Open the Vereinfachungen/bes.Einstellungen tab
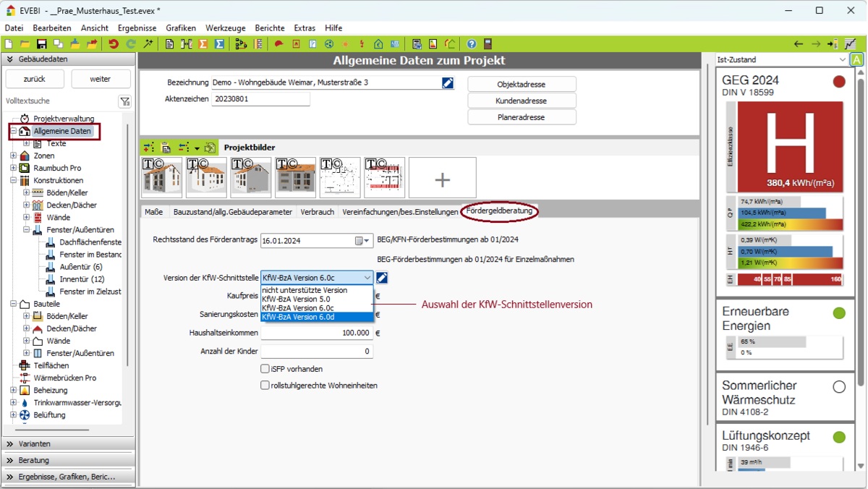The height and width of the screenshot is (489, 868). coord(400,212)
